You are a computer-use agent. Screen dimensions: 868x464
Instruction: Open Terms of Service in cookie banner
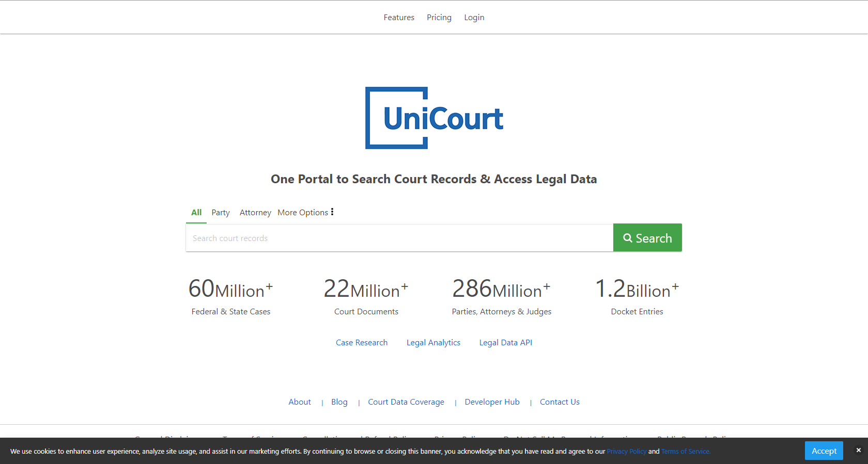(x=686, y=452)
